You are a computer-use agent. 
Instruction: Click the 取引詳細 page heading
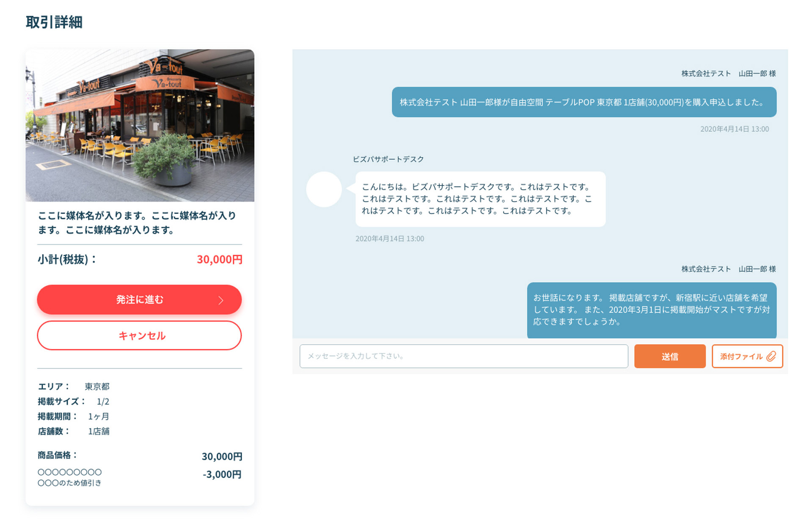(x=55, y=22)
